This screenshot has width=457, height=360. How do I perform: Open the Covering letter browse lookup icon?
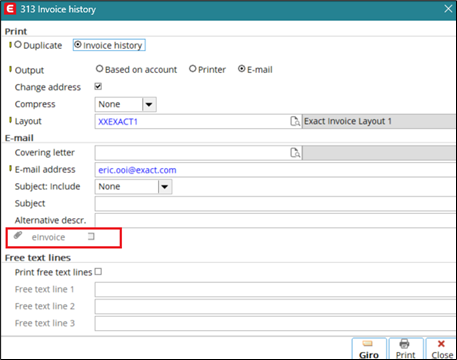(295, 153)
